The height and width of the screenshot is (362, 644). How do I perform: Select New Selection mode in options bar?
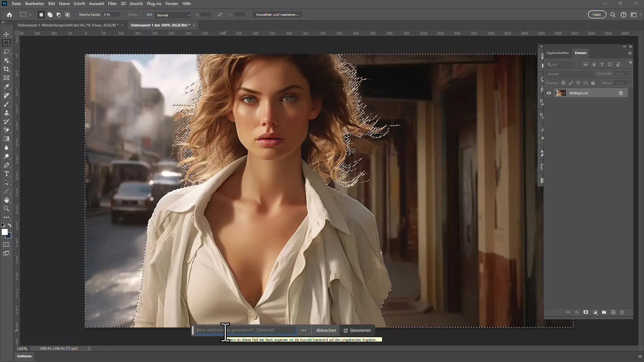pos(41,15)
